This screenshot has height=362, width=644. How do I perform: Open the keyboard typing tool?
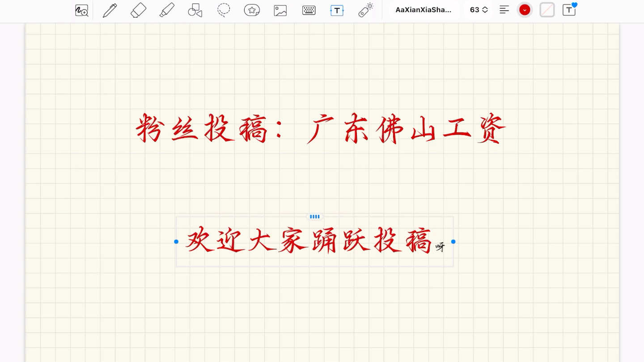tap(309, 10)
